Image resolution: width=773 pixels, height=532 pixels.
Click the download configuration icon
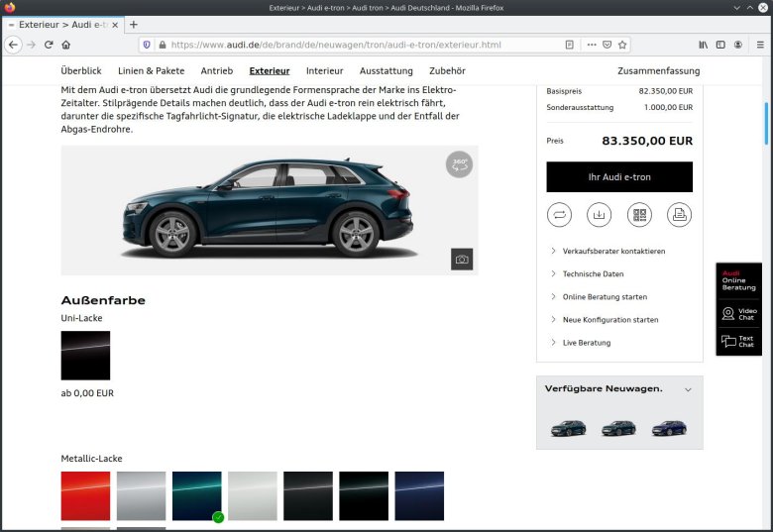599,214
